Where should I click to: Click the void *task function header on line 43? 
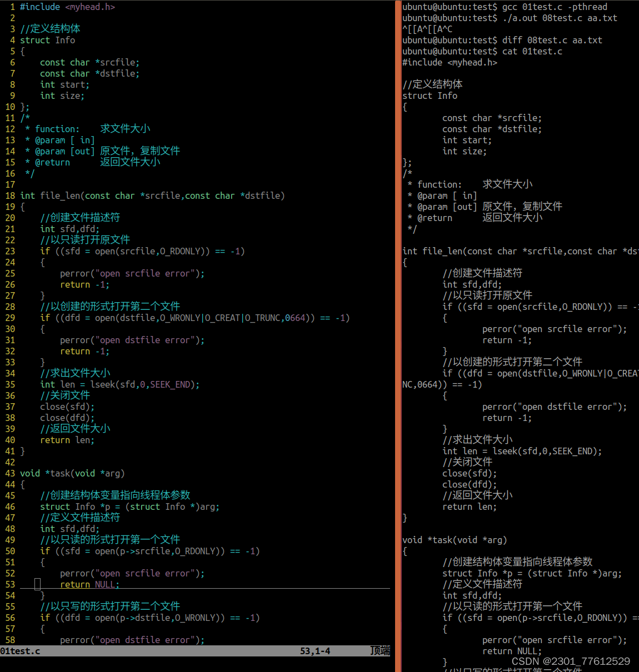[71, 473]
